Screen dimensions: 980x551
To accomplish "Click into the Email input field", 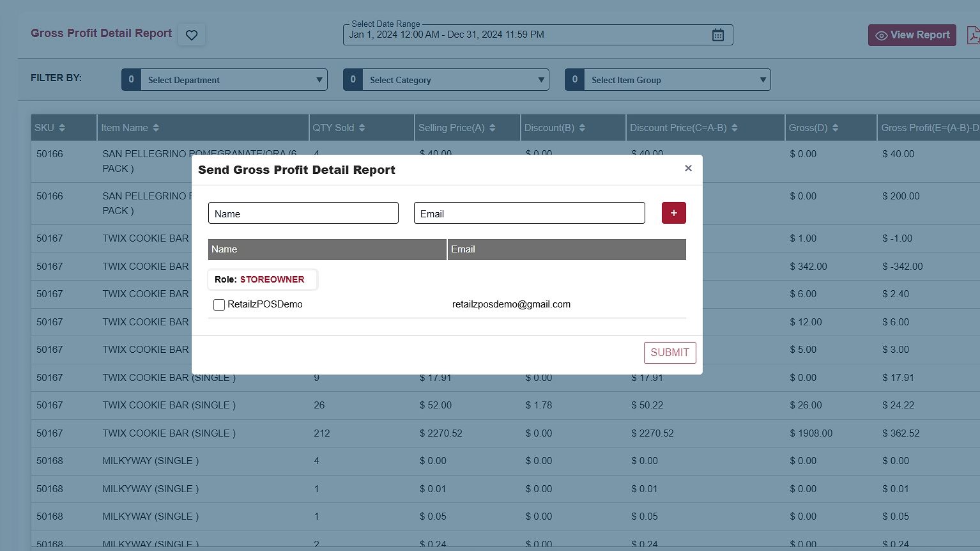I will coord(529,213).
